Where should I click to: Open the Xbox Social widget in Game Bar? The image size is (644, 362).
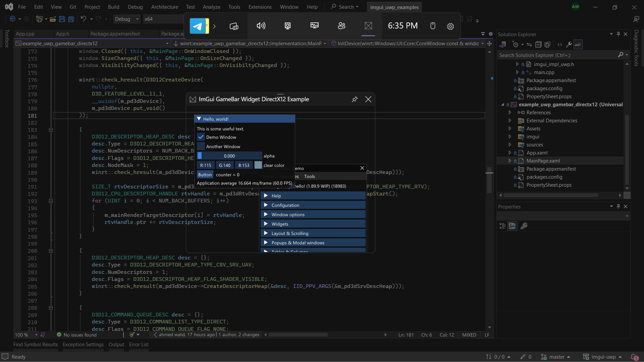tap(341, 26)
